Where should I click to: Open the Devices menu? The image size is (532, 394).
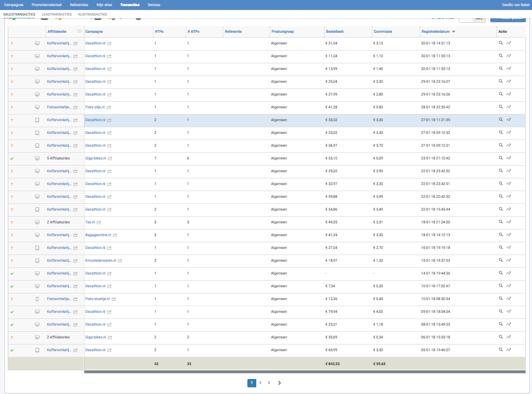tap(153, 5)
